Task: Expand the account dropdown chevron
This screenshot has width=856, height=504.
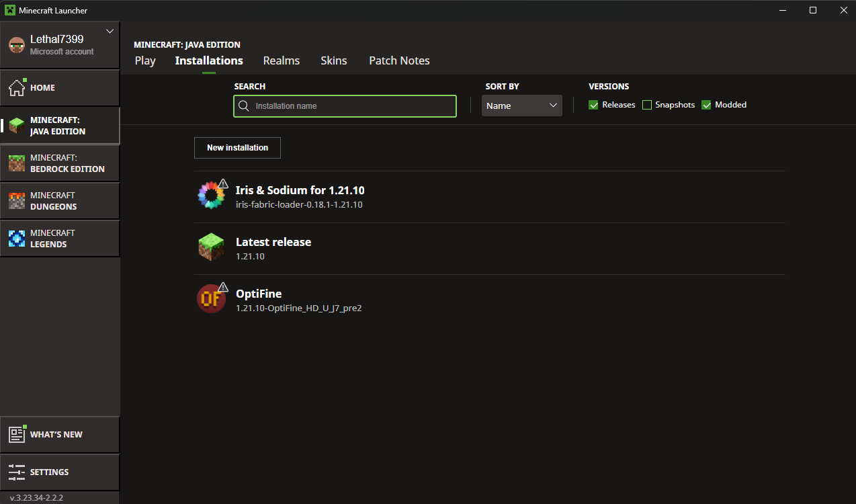Action: 110,31
